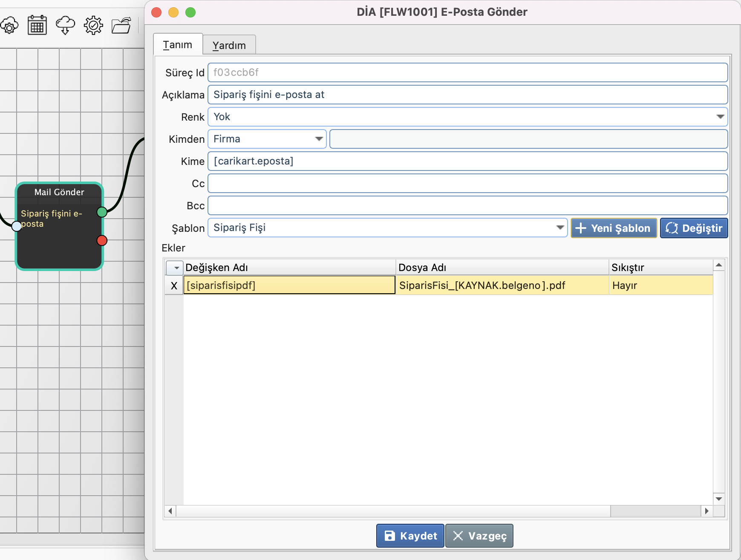Click the cloud settings gear toolbar icon

click(9, 26)
